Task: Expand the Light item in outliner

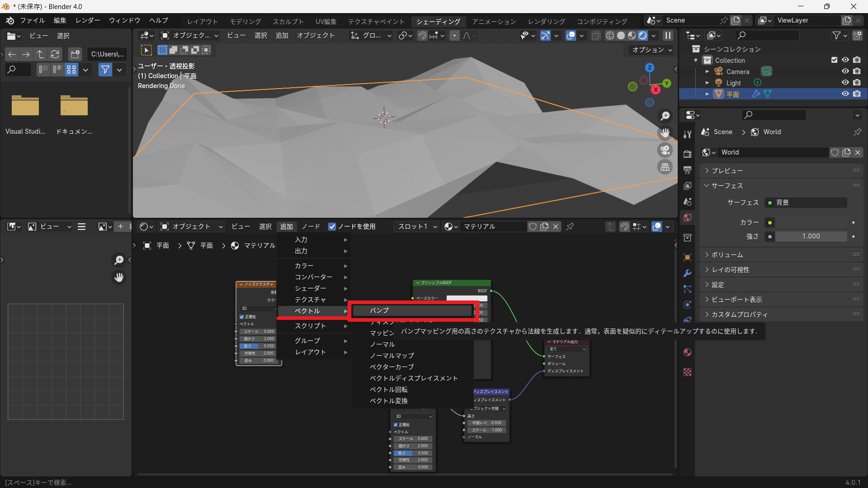Action: point(707,83)
